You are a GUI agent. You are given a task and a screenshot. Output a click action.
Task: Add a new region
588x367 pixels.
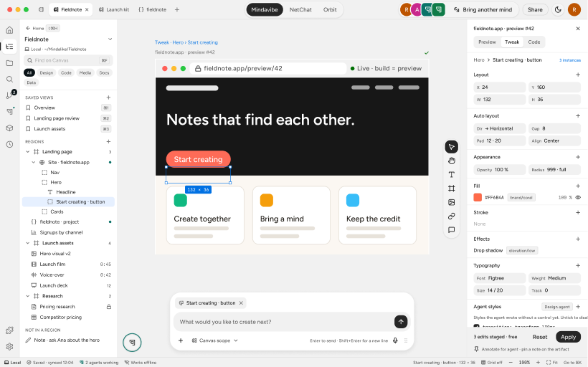tap(108, 142)
